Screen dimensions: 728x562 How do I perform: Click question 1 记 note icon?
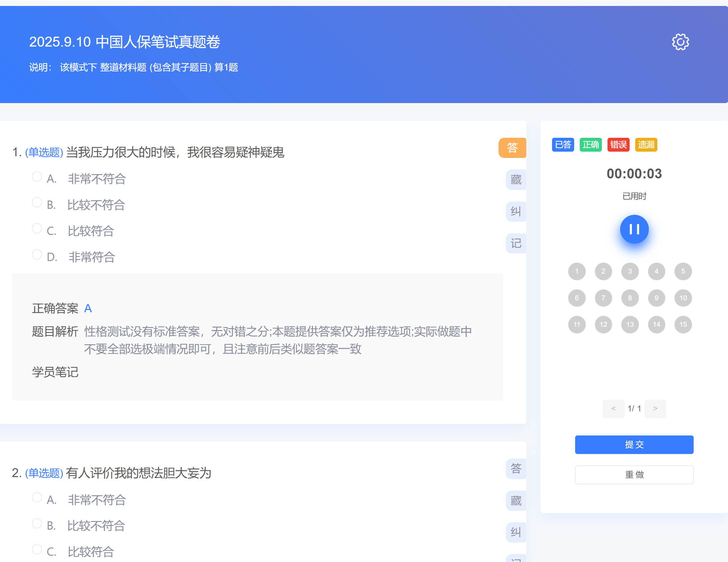pos(516,243)
